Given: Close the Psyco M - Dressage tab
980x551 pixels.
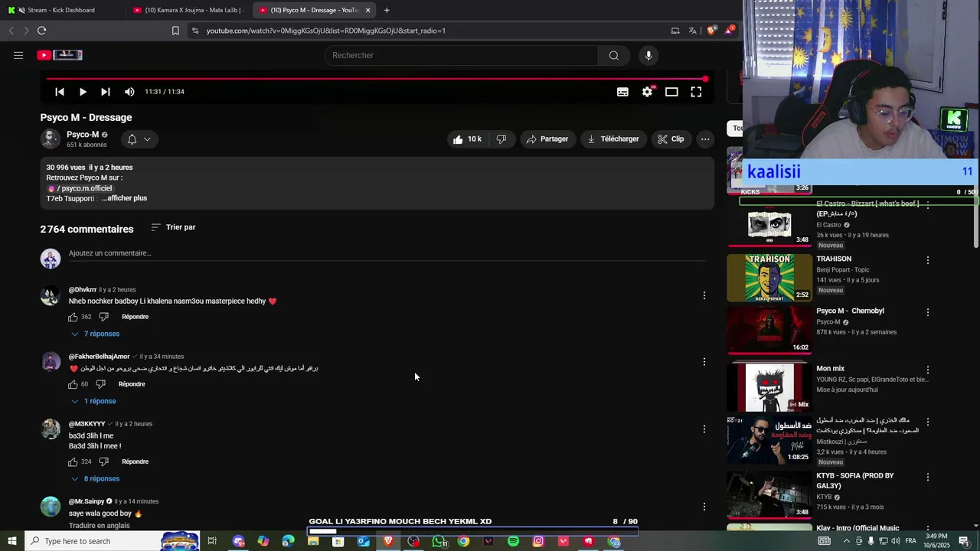Looking at the screenshot, I should coord(367,10).
